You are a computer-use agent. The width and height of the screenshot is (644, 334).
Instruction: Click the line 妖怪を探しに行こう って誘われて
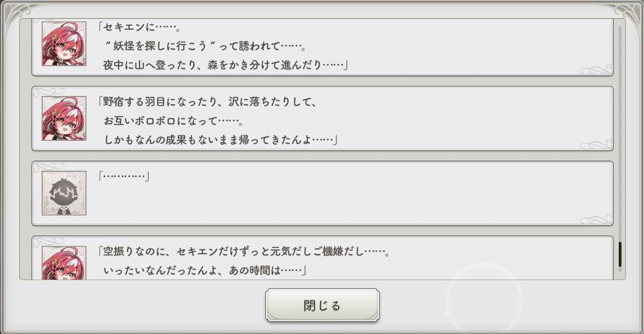[x=206, y=46]
